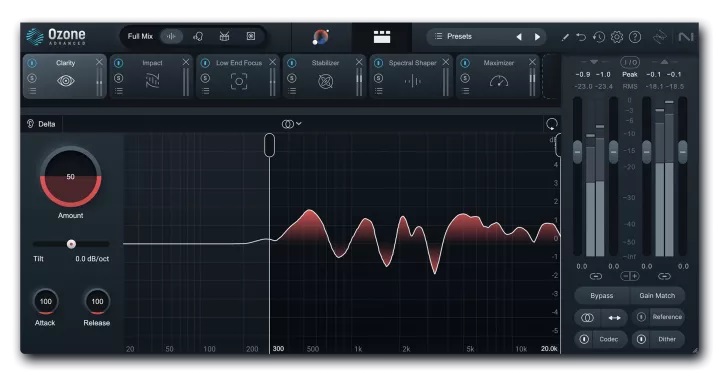Enable the Codec power toggle
The width and height of the screenshot is (719, 376).
584,339
